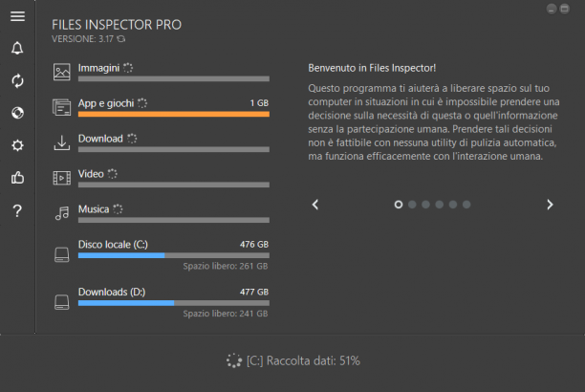Open the notifications bell
The width and height of the screenshot is (585, 392).
point(17,48)
